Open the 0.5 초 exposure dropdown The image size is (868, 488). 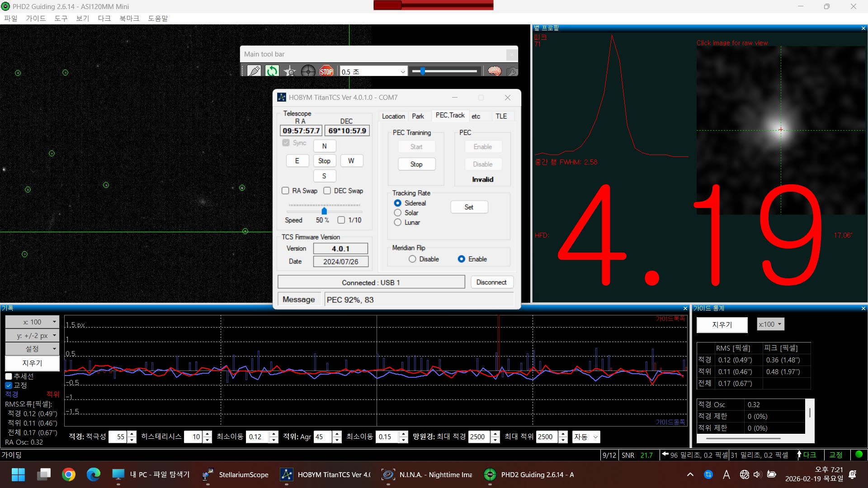click(402, 71)
